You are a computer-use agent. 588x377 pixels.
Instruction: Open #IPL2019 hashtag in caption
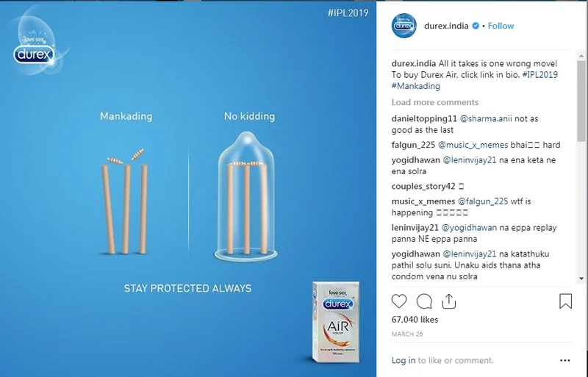[539, 75]
